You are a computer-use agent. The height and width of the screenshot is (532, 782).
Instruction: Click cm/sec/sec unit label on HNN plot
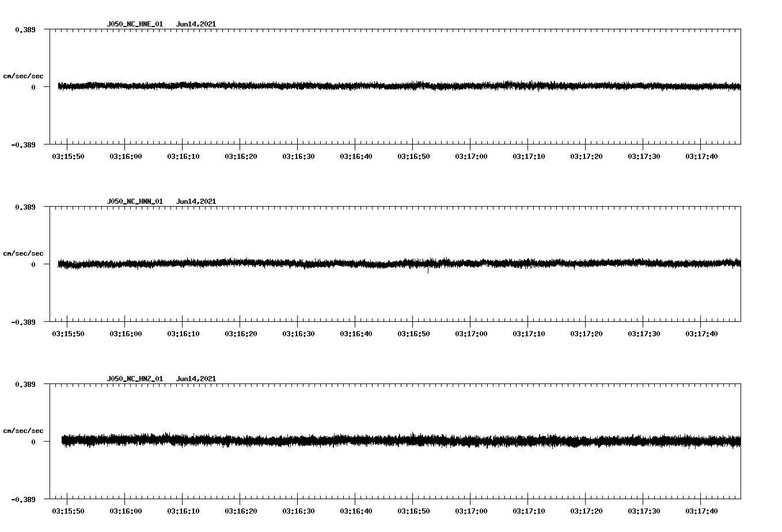pyautogui.click(x=24, y=253)
